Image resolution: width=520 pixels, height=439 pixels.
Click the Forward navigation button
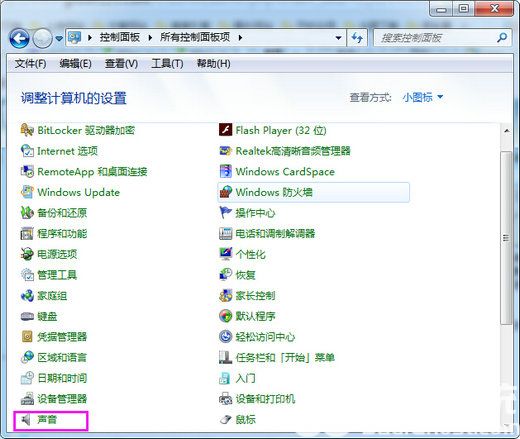pyautogui.click(x=42, y=38)
